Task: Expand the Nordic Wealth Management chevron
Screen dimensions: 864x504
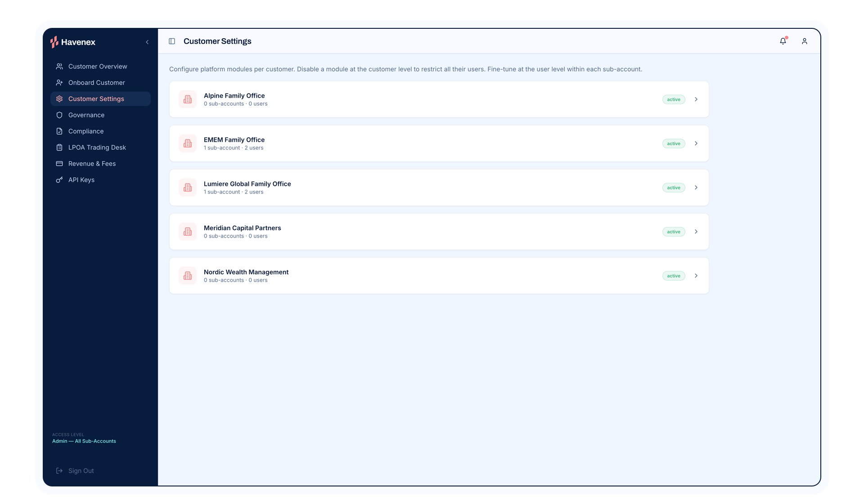Action: coord(696,276)
